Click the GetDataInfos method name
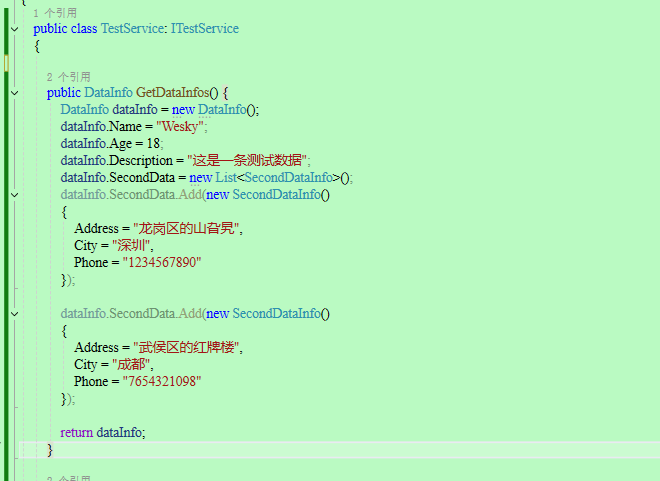Viewport: 660px width, 481px height. pyautogui.click(x=173, y=93)
